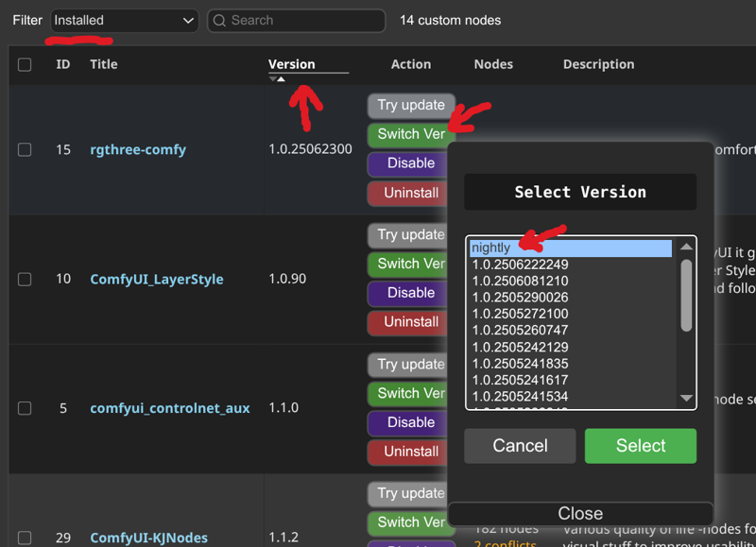Viewport: 756px width, 547px height.
Task: Click Uninstall for ComfyUI_LayerStyle
Action: [408, 322]
